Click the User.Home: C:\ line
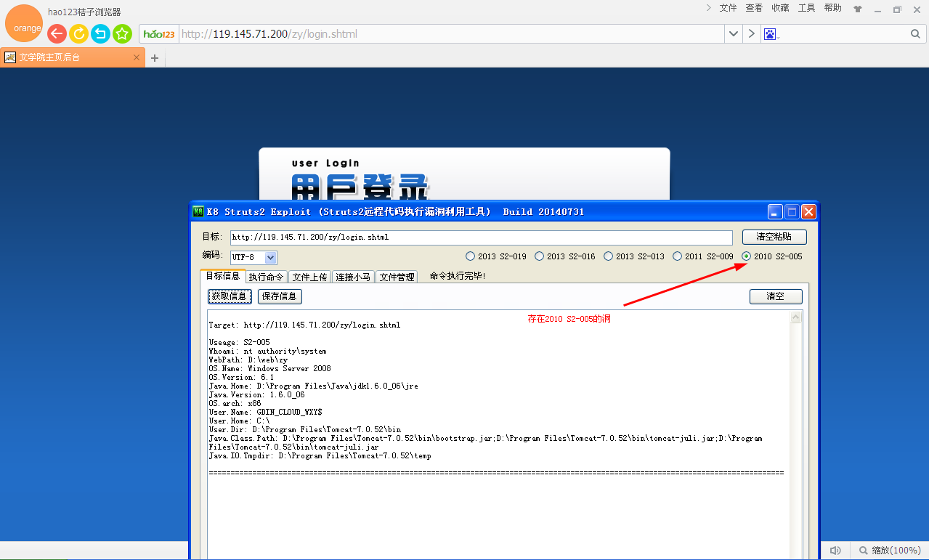The height and width of the screenshot is (560, 929). click(x=239, y=421)
